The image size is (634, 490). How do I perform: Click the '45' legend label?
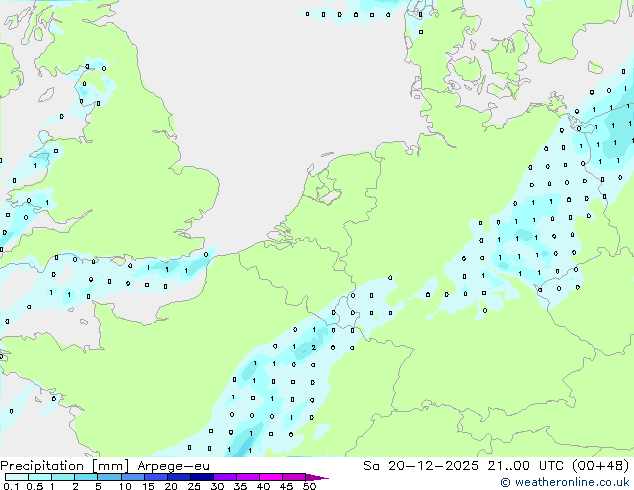click(x=286, y=486)
